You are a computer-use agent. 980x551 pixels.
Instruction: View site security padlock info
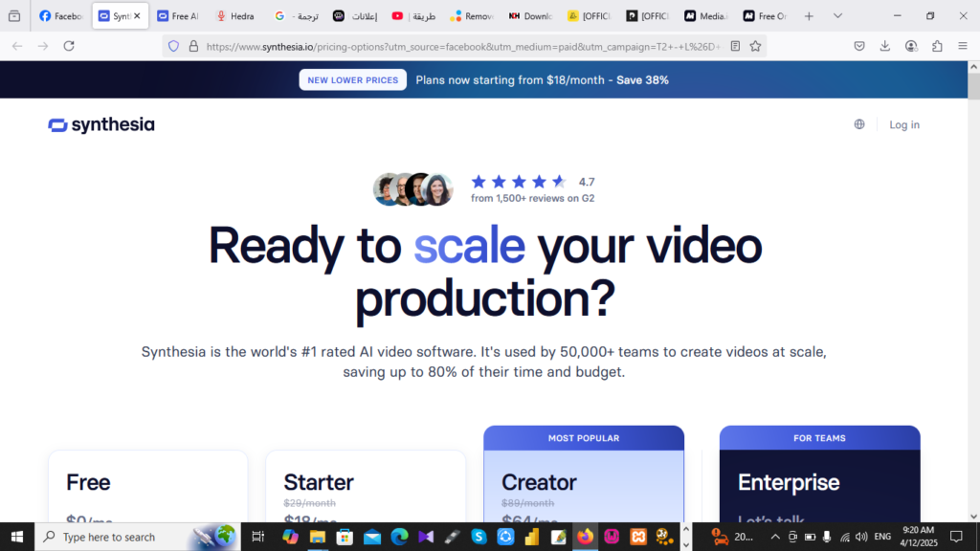click(x=193, y=46)
